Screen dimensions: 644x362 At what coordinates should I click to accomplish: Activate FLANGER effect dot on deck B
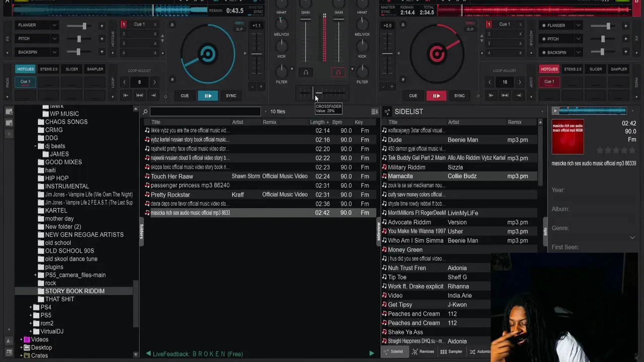point(544,26)
